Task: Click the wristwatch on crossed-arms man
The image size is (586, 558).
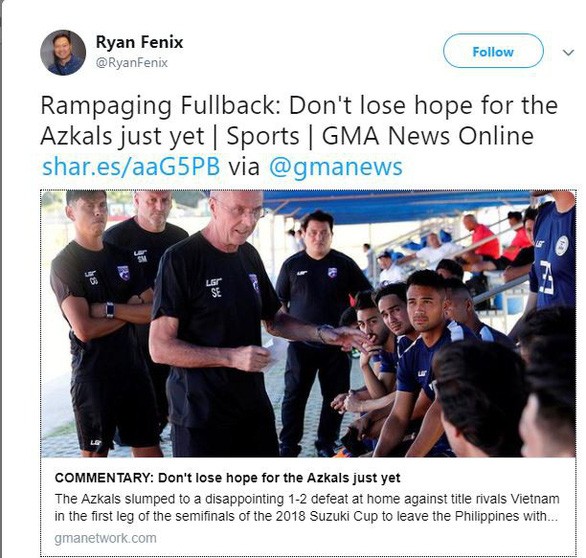Action: click(110, 309)
